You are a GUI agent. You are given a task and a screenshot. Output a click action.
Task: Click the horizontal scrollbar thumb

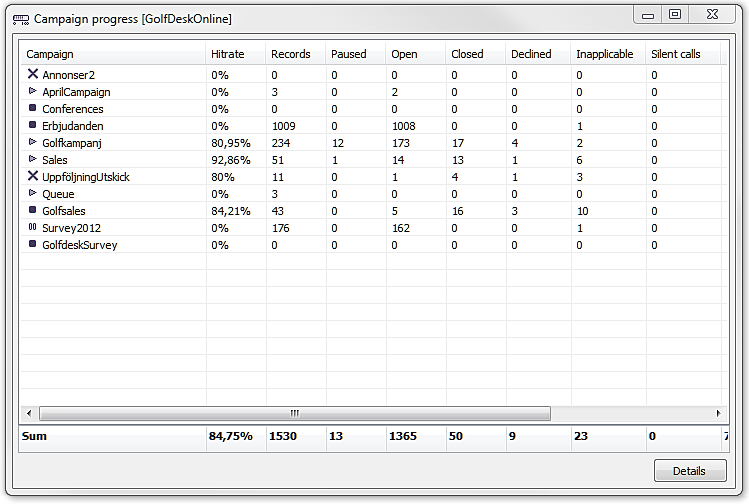[295, 413]
